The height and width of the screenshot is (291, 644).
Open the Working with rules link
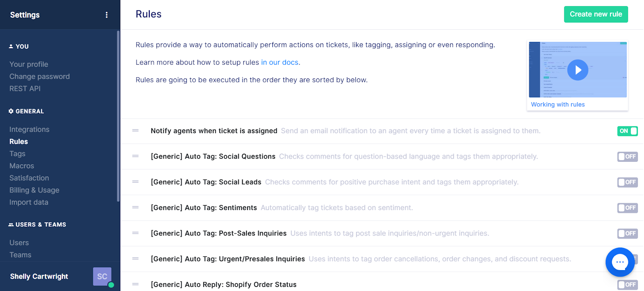pos(557,104)
